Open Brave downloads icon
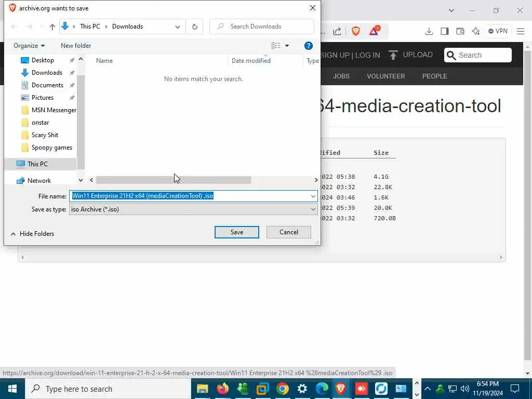The image size is (532, 399). pos(429,32)
